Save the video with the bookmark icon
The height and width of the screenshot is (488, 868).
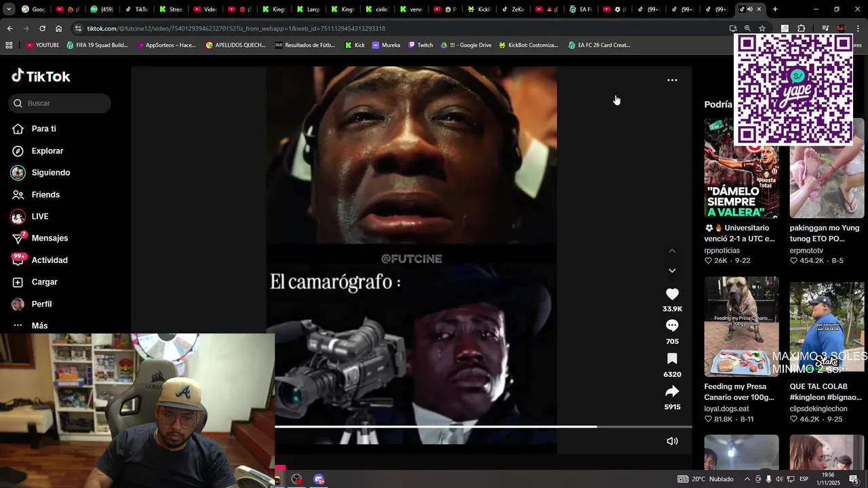[672, 359]
